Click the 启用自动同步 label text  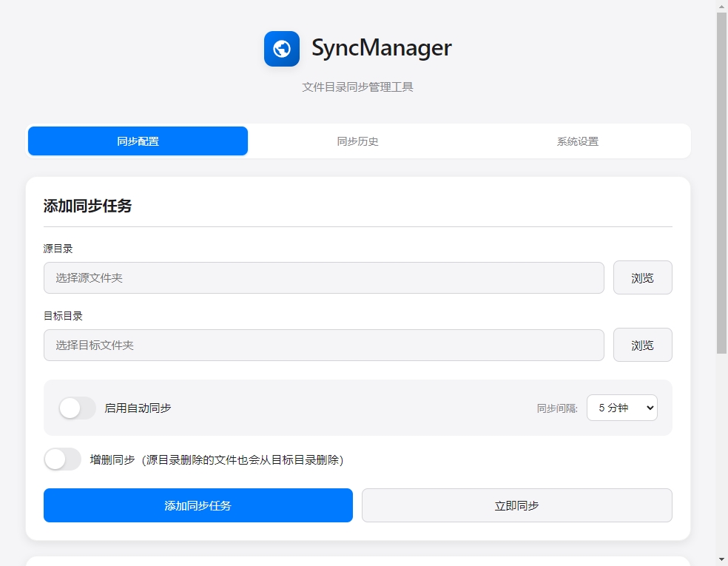(x=138, y=408)
